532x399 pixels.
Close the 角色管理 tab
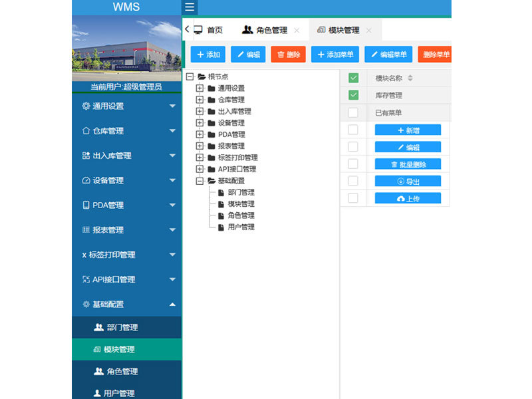click(297, 31)
